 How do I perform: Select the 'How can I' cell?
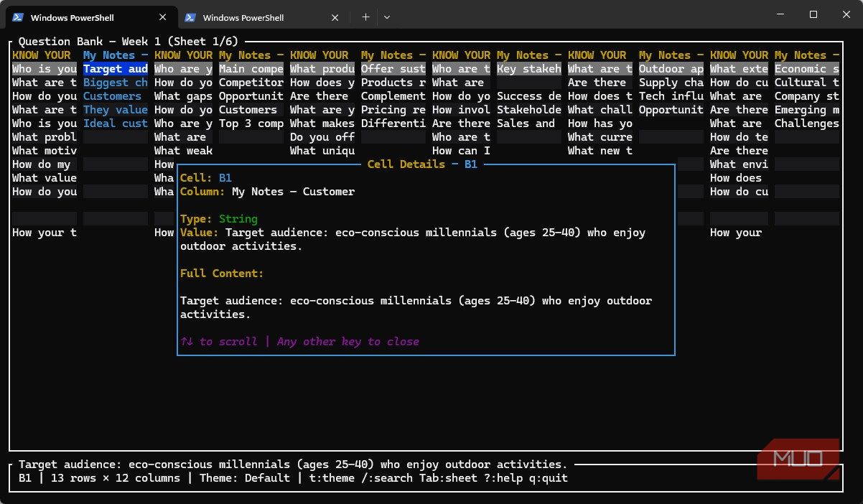tap(461, 151)
